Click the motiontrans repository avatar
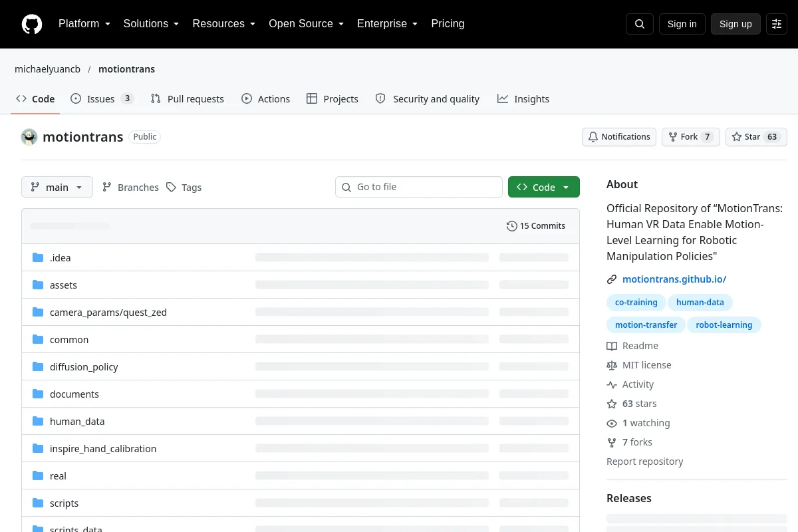 pyautogui.click(x=29, y=137)
